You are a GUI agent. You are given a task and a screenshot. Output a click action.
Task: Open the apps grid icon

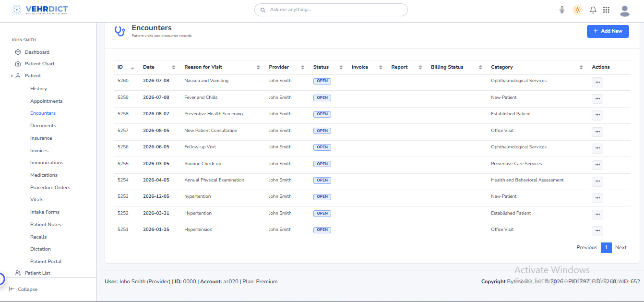(606, 10)
